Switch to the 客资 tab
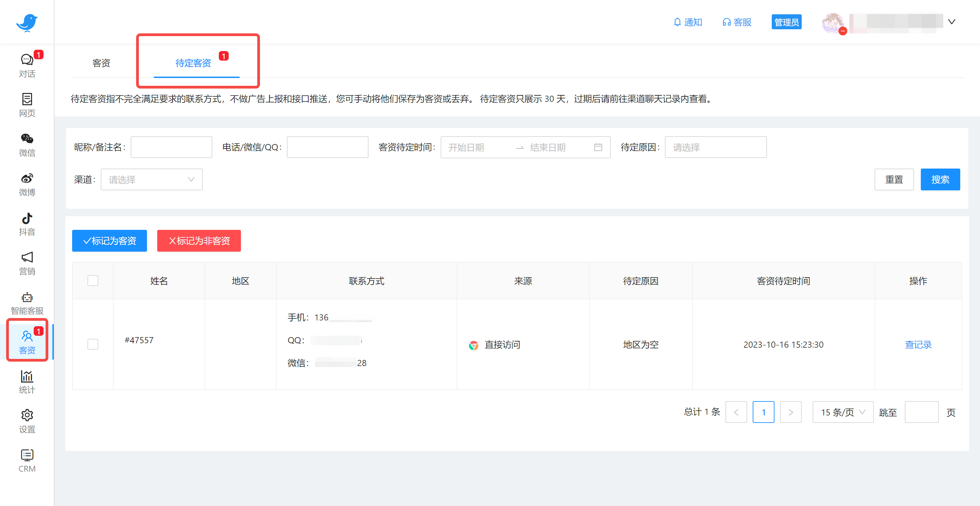The height and width of the screenshot is (506, 980). [100, 62]
